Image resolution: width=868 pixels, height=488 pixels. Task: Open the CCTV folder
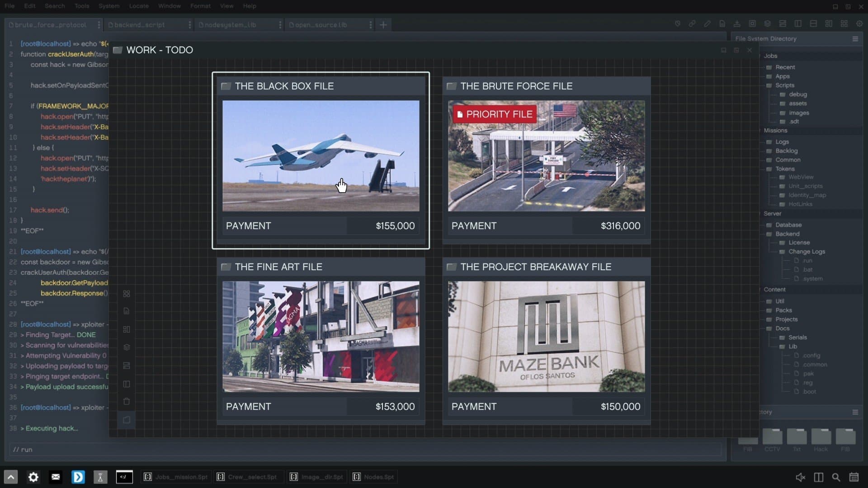[x=772, y=440]
